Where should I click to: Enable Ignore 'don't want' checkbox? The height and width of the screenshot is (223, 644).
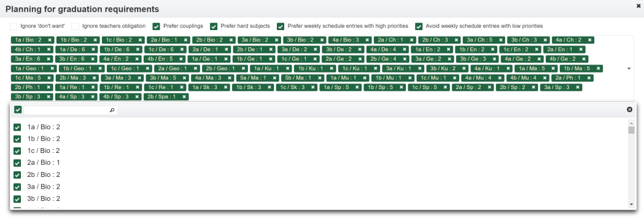pos(14,26)
